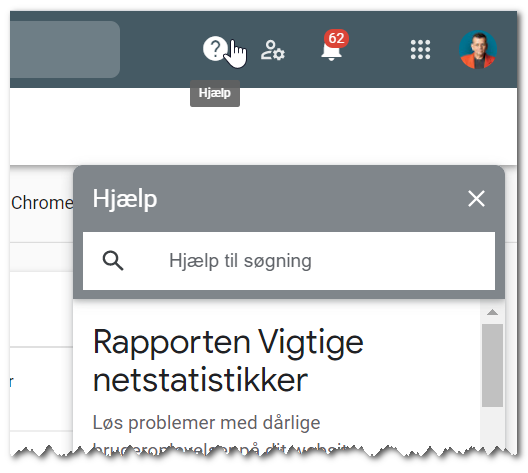Close the Hjælp panel
This screenshot has height=473, width=528.
[x=476, y=199]
